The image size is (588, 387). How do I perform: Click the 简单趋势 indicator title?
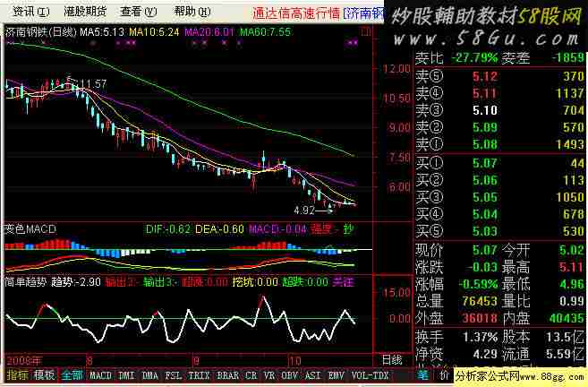(x=25, y=282)
